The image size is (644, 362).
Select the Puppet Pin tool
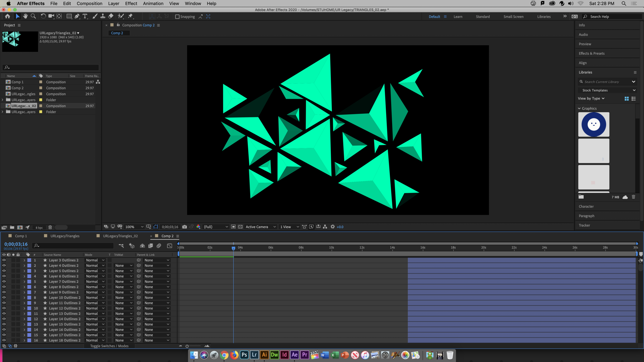tap(131, 16)
